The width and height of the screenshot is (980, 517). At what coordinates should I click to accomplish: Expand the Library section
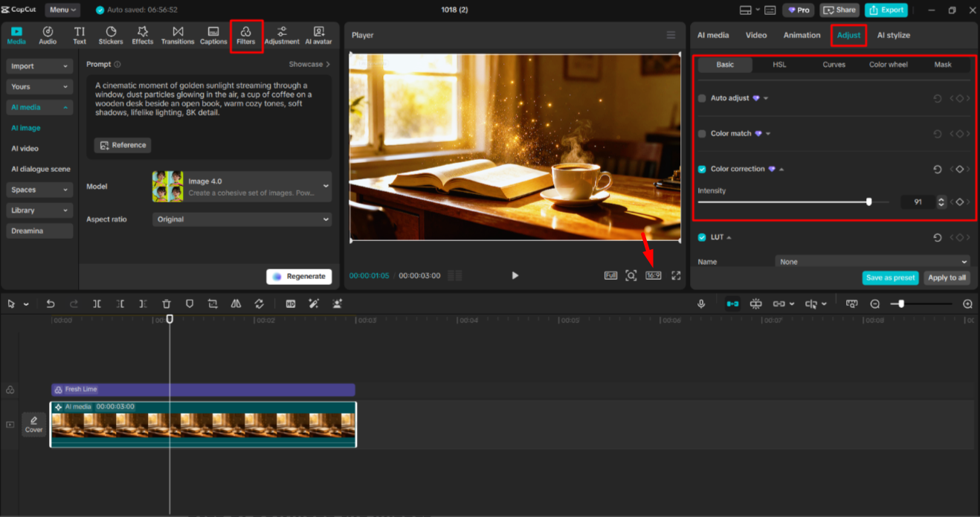pyautogui.click(x=39, y=211)
